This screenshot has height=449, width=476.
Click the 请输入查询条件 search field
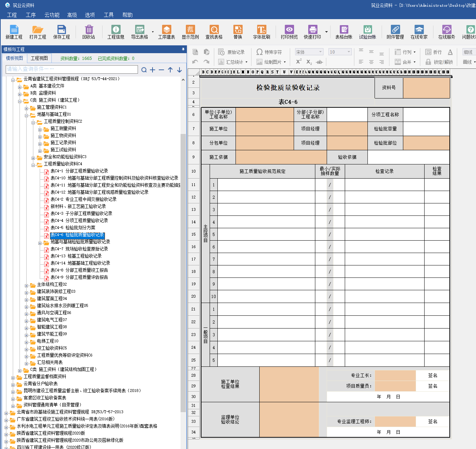pyautogui.click(x=72, y=69)
